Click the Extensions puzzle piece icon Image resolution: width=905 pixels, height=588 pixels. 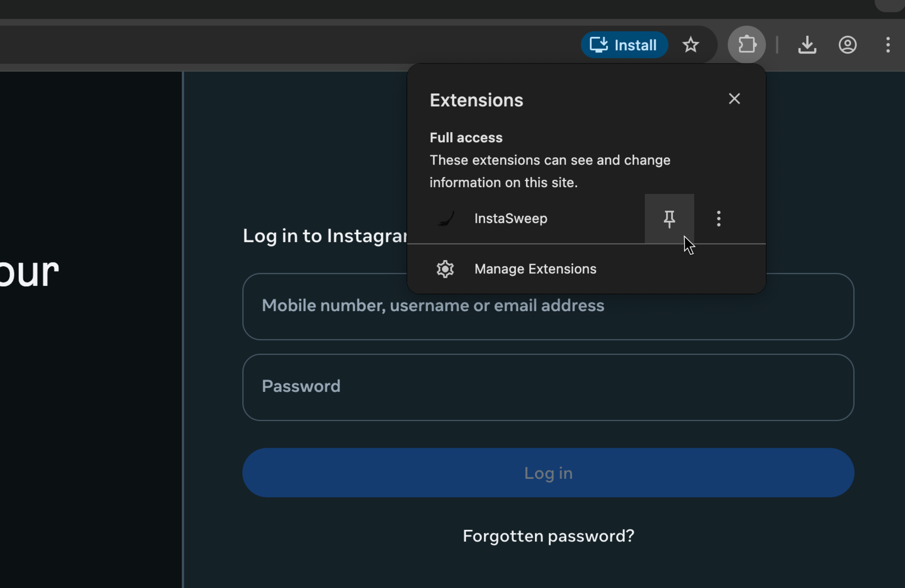tap(746, 45)
